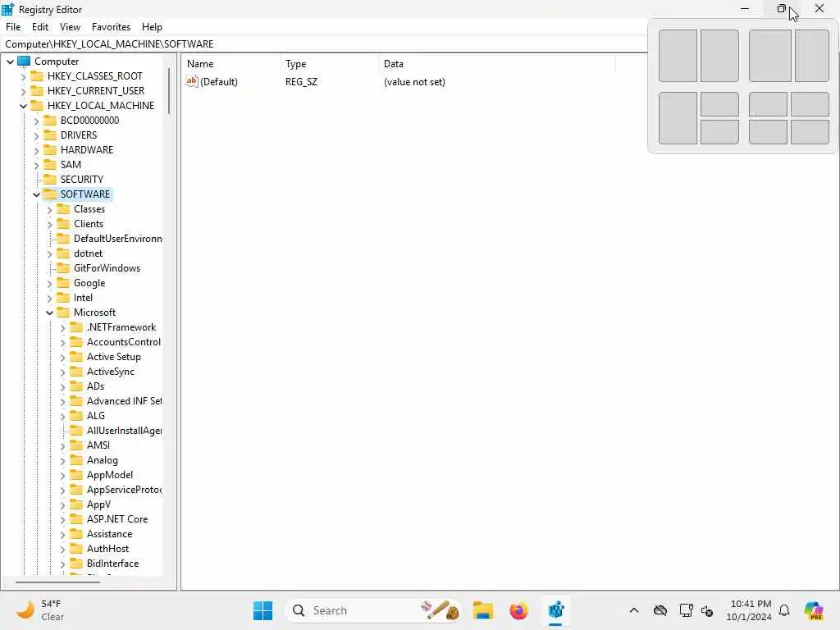This screenshot has width=840, height=630.
Task: Click the REG_SZ type cell
Action: click(x=302, y=82)
